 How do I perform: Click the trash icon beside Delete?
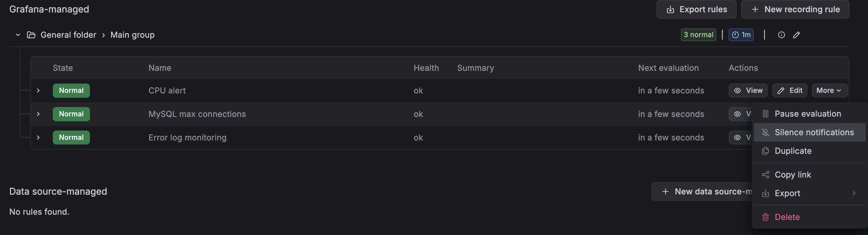(765, 217)
